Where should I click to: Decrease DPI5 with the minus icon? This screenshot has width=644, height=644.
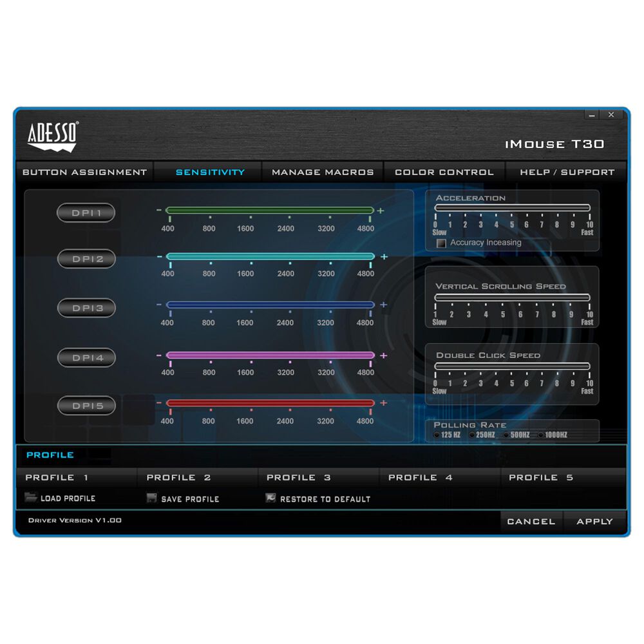click(x=159, y=403)
